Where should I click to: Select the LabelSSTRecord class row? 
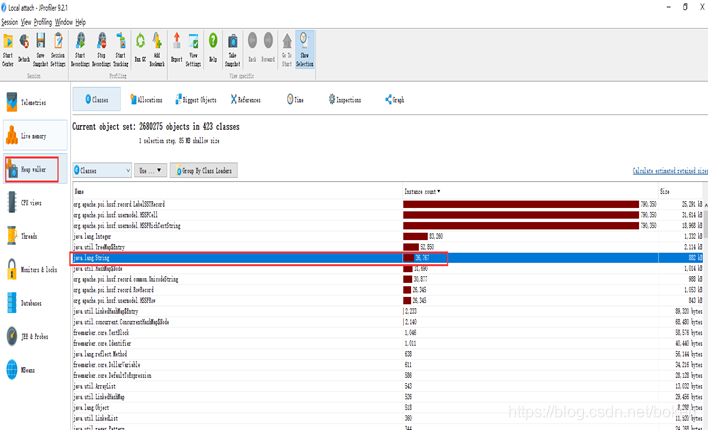387,204
